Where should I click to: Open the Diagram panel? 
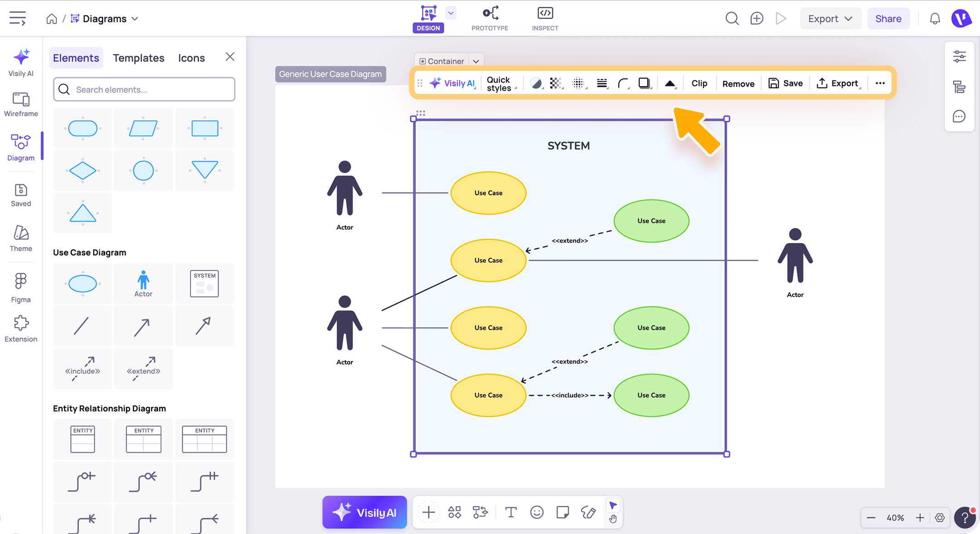coord(21,148)
